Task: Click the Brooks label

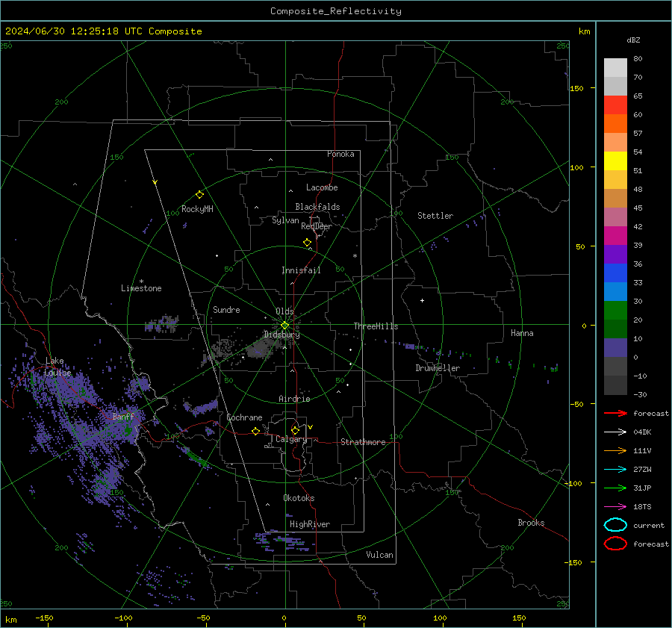Action: click(531, 523)
